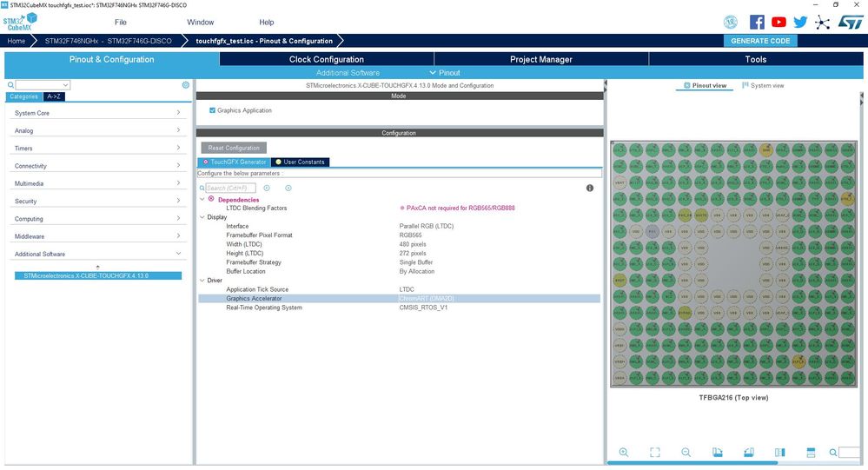Expand the Security category
The height and width of the screenshot is (470, 868).
[97, 201]
